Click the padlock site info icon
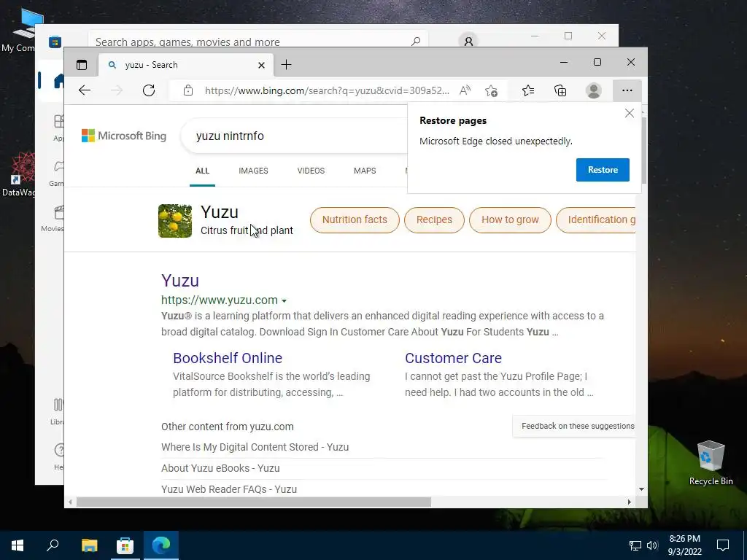The height and width of the screenshot is (560, 747). 188,90
